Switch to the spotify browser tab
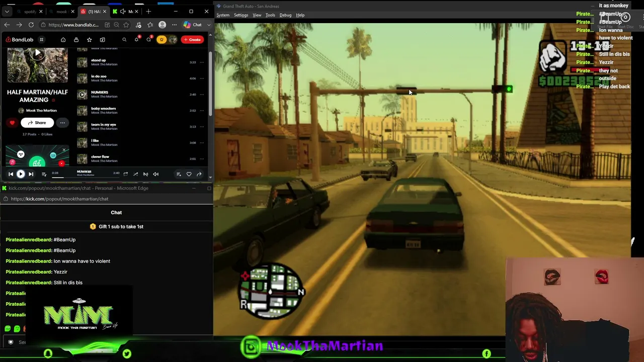The width and height of the screenshot is (644, 362). point(31,12)
